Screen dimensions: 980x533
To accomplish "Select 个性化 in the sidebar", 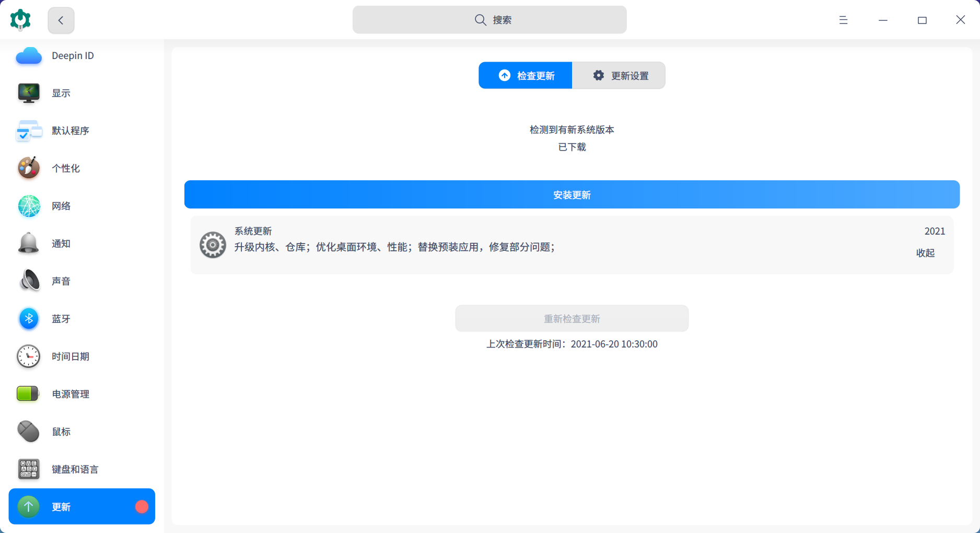I will tap(66, 168).
